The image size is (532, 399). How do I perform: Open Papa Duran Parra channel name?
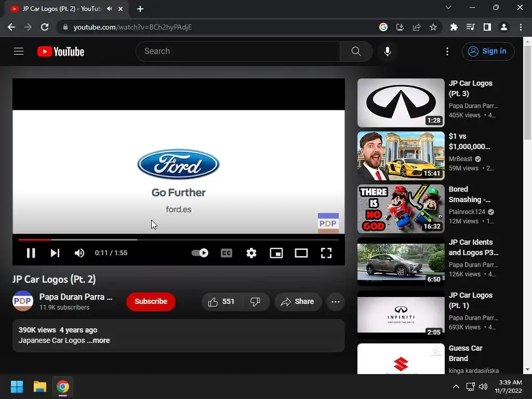click(76, 297)
